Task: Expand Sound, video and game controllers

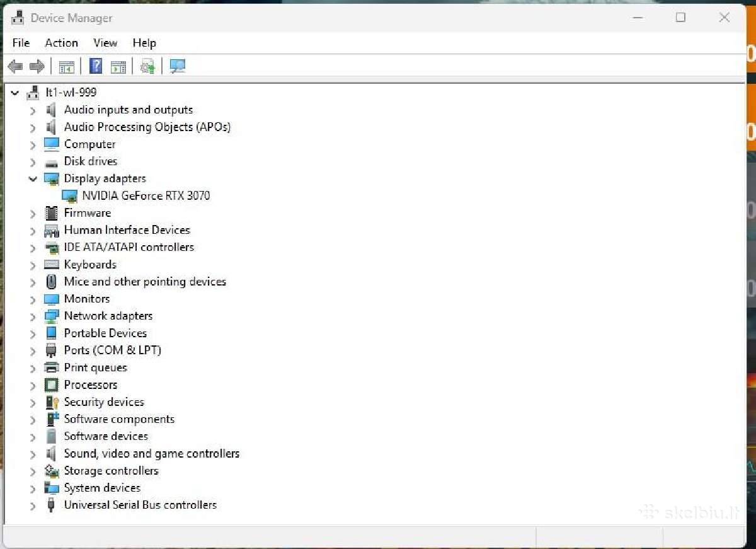Action: click(33, 454)
